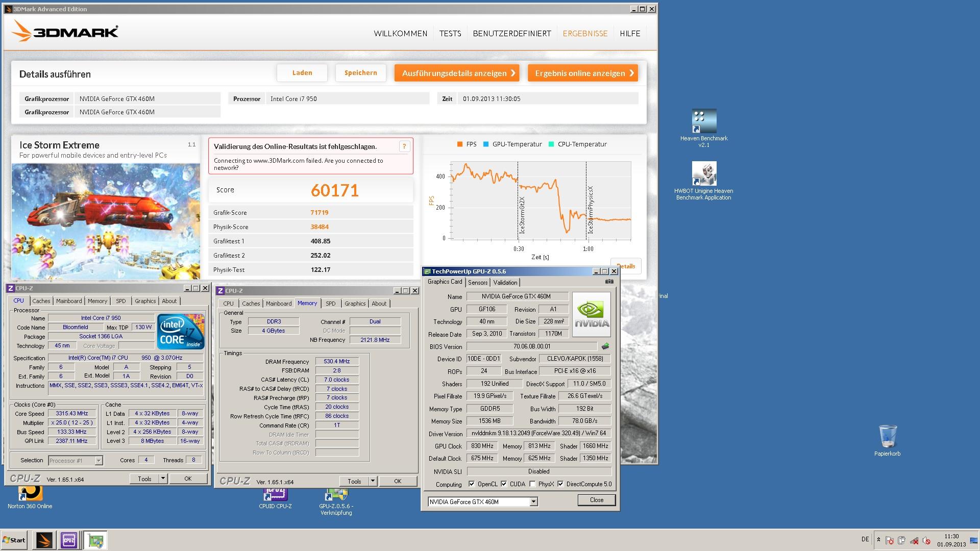Switch to the Validation tab in GPU-Z

tap(505, 283)
